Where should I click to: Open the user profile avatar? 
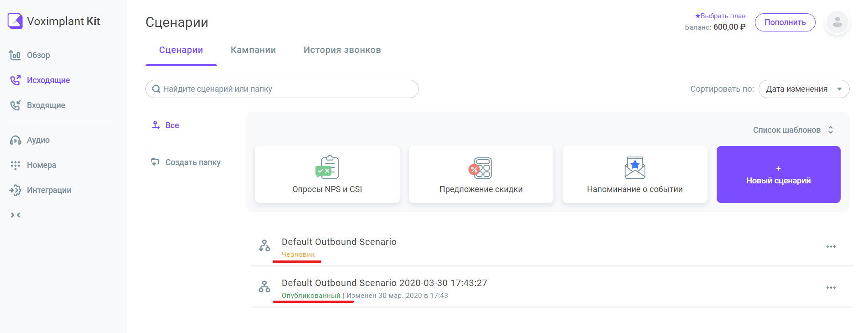[x=837, y=22]
